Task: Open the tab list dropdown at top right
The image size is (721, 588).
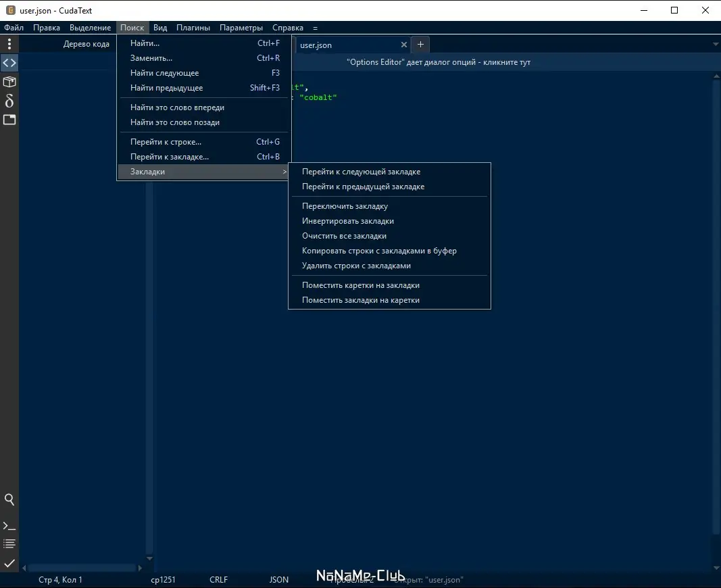Action: coord(714,44)
